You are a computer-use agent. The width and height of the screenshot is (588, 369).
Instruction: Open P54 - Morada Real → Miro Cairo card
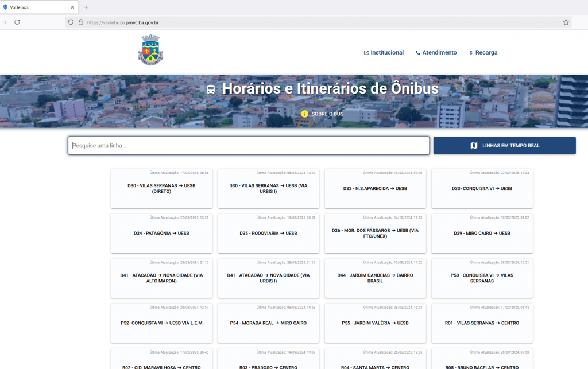pyautogui.click(x=268, y=323)
